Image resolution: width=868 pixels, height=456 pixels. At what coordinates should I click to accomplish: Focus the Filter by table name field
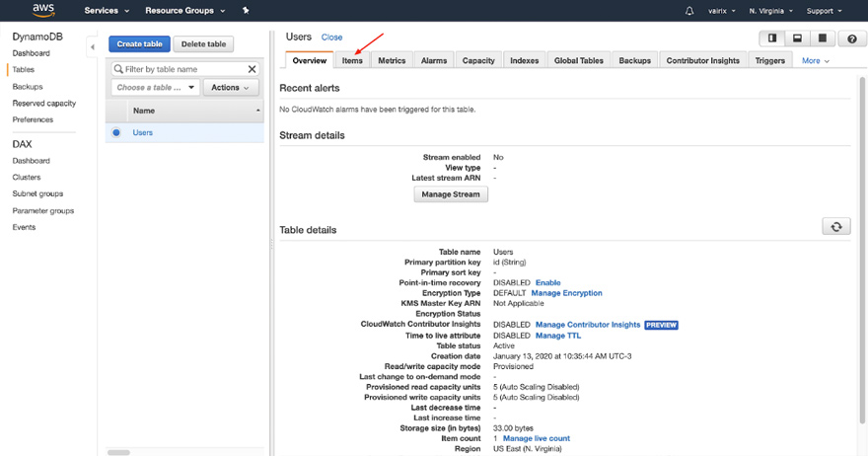tap(184, 69)
